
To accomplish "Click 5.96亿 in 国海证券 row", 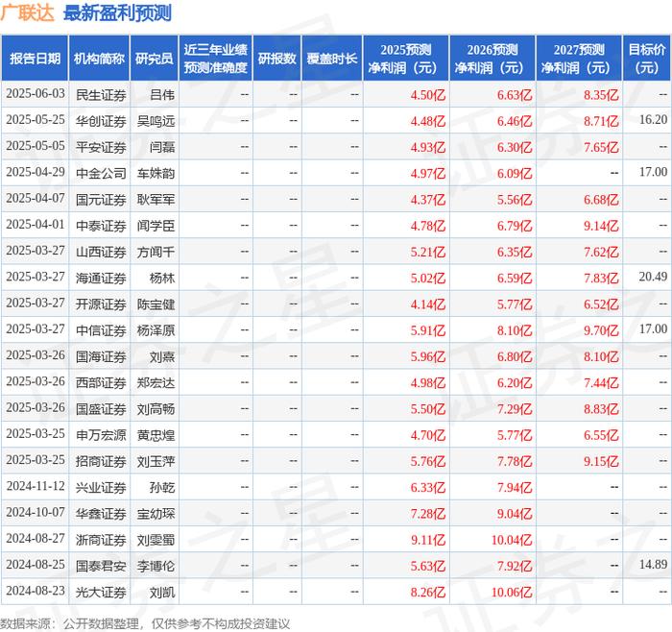I will point(428,356).
